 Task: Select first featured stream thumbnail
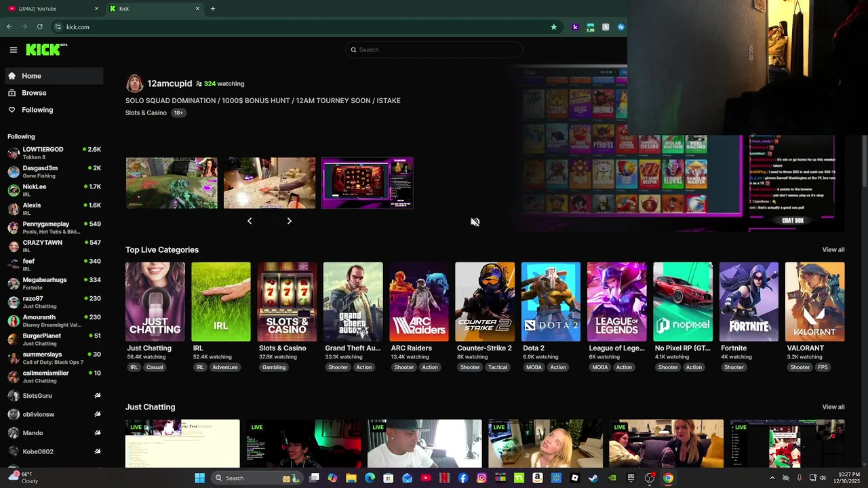coord(172,183)
